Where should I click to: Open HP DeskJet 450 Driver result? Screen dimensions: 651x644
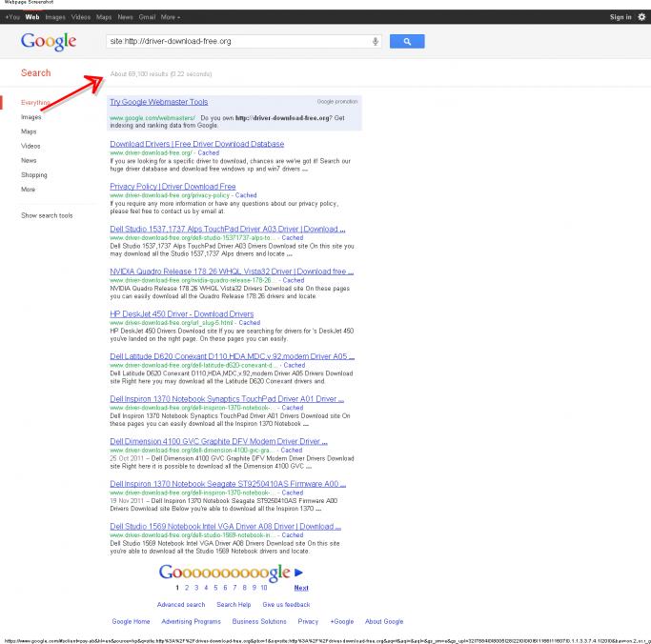click(x=182, y=314)
